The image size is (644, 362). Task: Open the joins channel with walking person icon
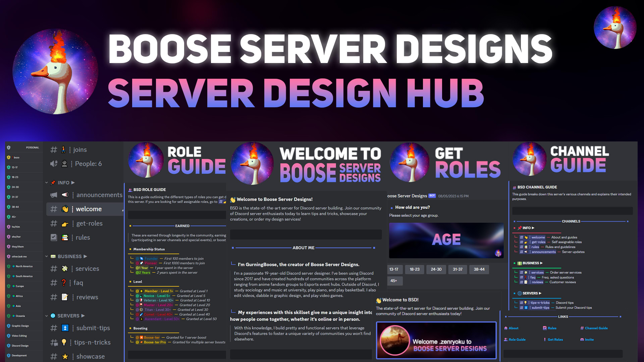coord(69,150)
